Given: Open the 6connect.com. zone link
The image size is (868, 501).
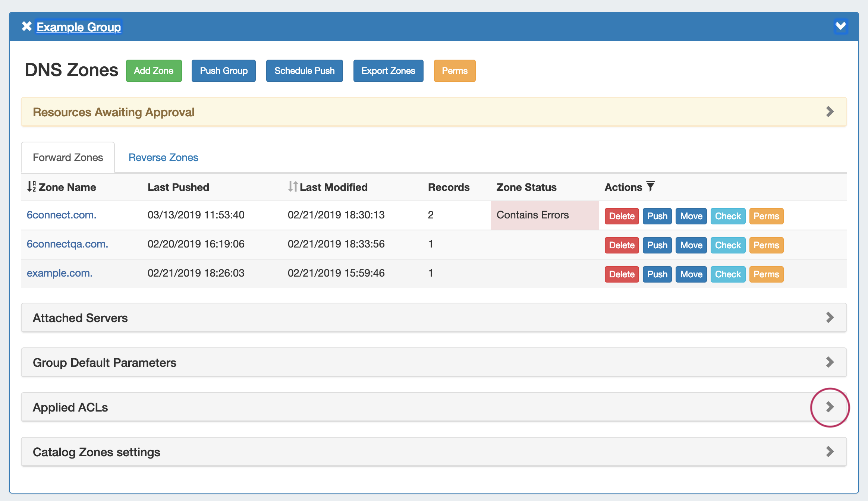Looking at the screenshot, I should pos(62,215).
